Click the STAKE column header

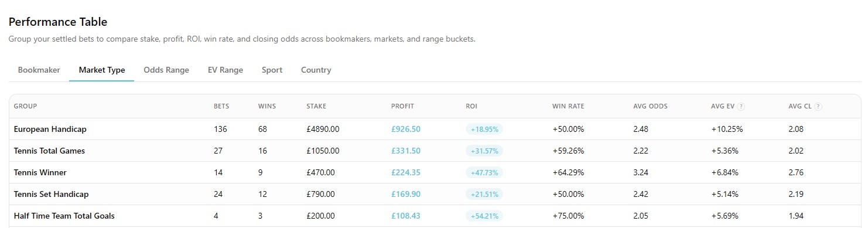316,107
